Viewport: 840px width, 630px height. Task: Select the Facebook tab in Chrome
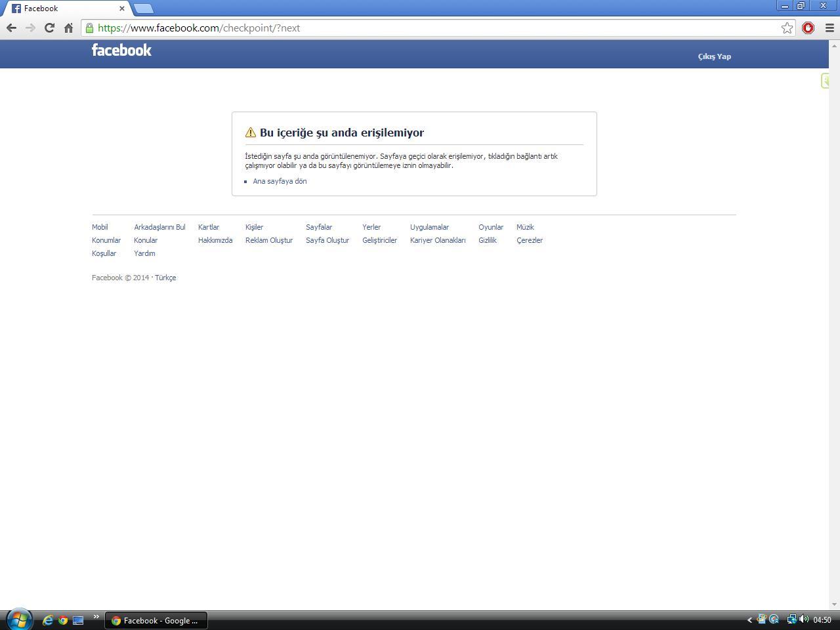[x=68, y=9]
